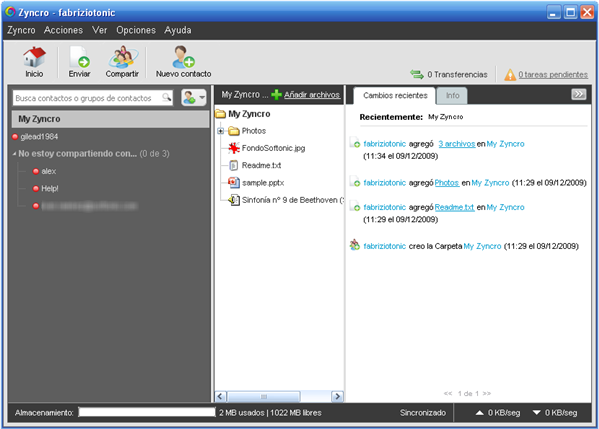This screenshot has height=429, width=599.
Task: Click the orange warning triangle icon
Action: coord(510,74)
